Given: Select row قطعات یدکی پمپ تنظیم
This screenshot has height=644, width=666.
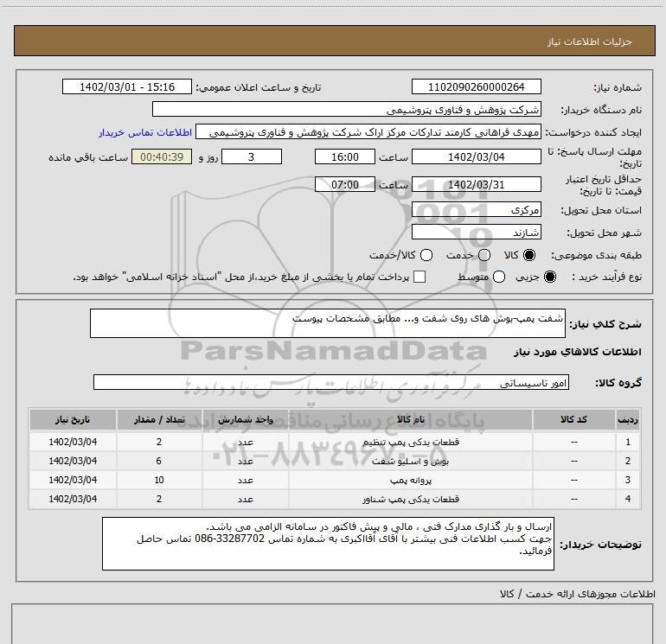Looking at the screenshot, I should pyautogui.click(x=335, y=442).
